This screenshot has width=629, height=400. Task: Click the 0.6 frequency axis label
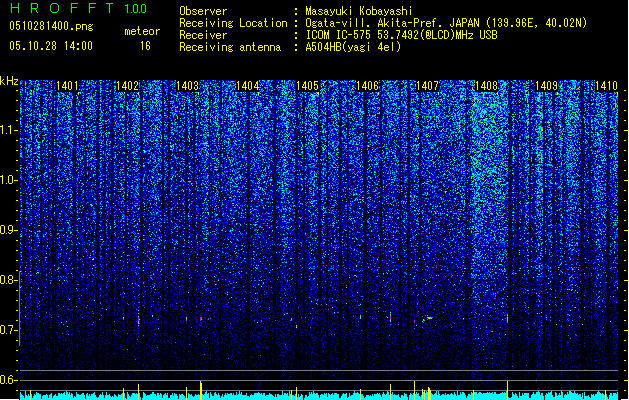pos(9,380)
